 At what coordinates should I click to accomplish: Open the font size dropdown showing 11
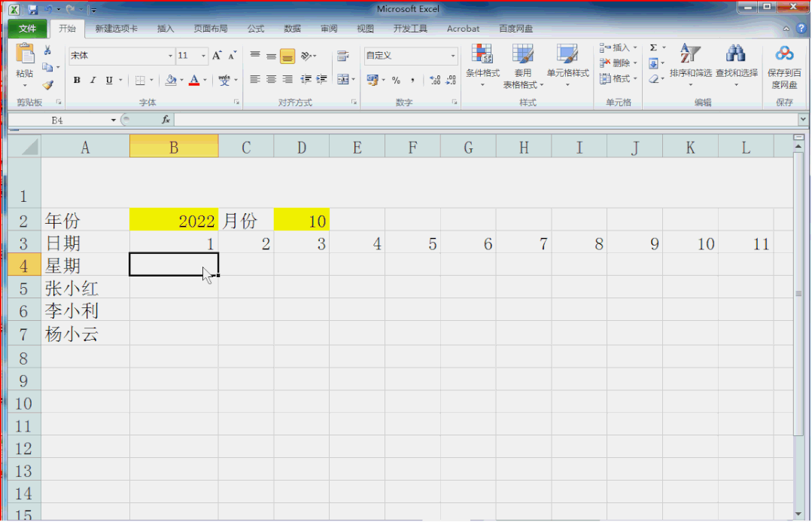pyautogui.click(x=203, y=56)
